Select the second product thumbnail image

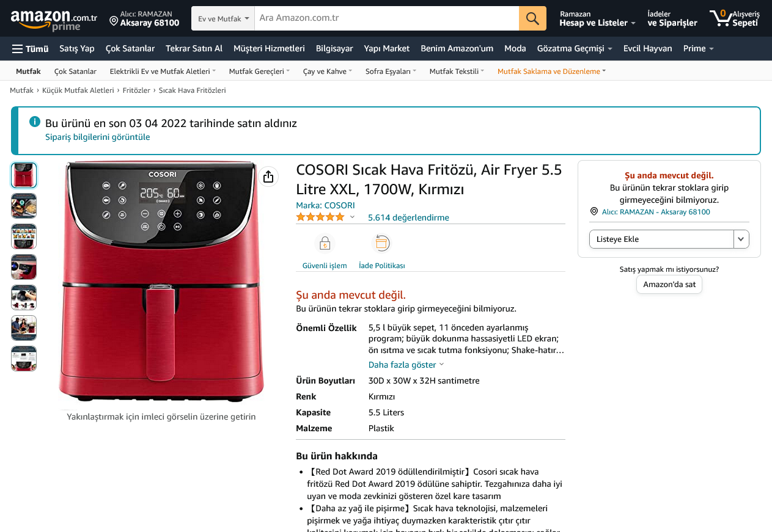[x=24, y=206]
